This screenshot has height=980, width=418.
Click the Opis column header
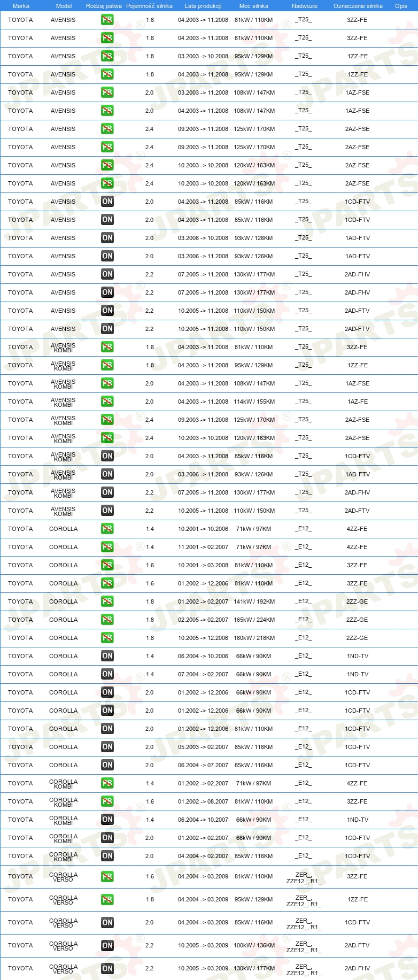pos(401,6)
